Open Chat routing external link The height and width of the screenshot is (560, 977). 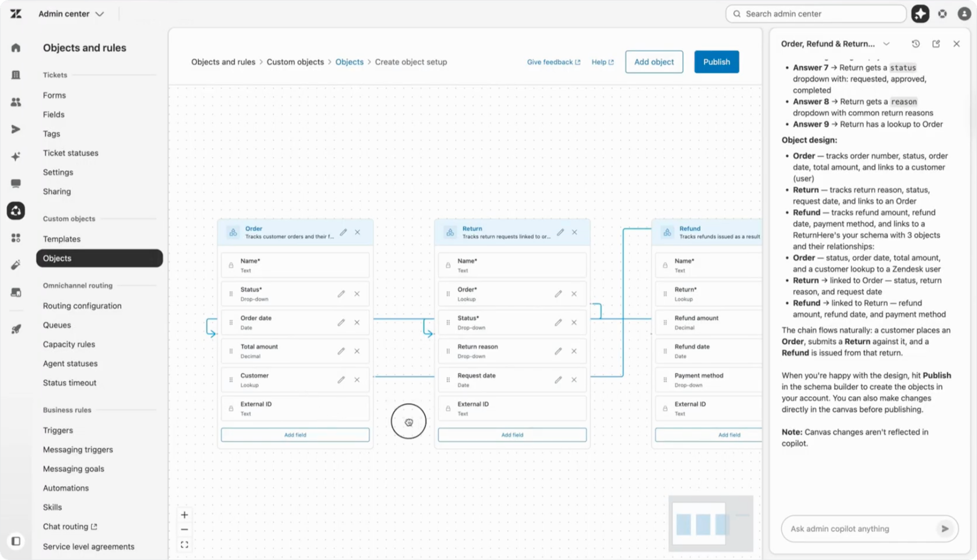coord(70,526)
